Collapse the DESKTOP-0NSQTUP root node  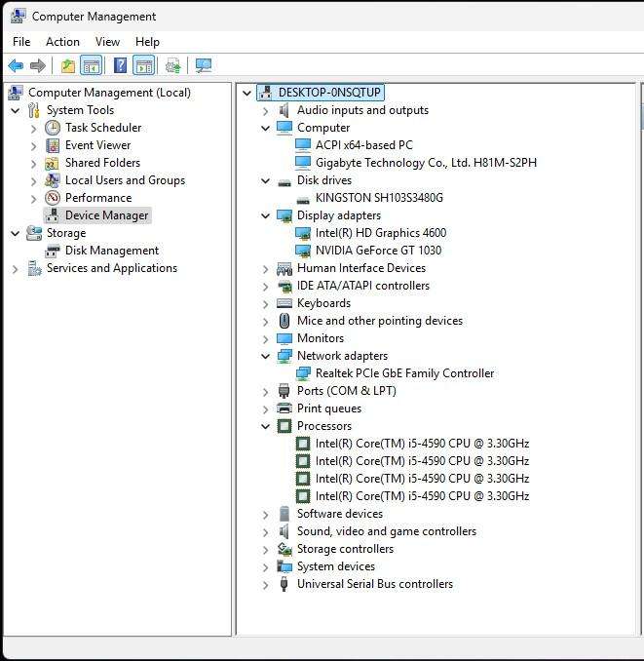[246, 94]
